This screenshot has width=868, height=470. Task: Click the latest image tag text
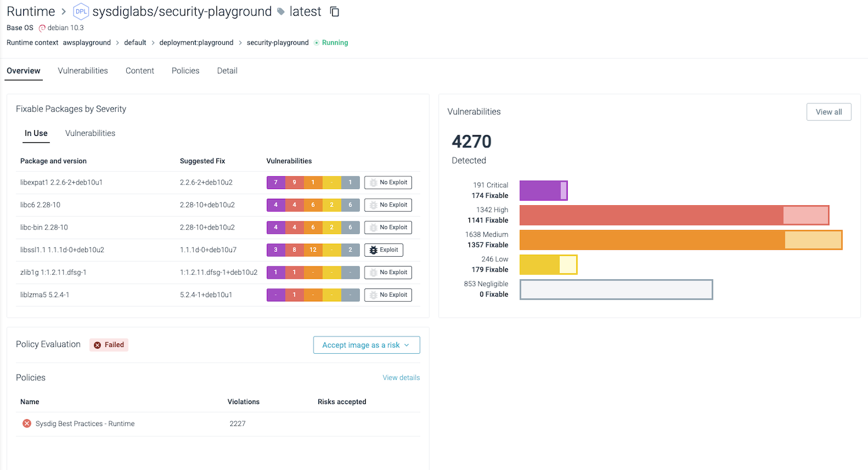305,12
